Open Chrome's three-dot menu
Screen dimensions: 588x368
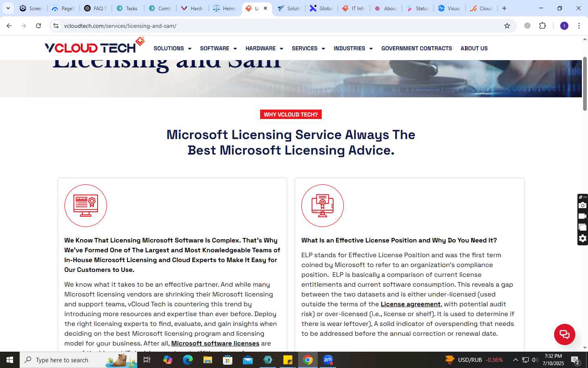tap(579, 26)
